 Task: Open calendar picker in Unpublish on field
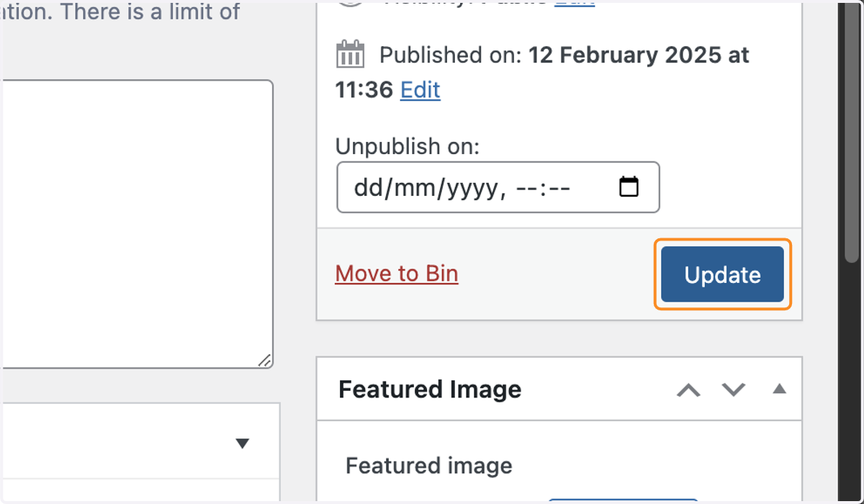click(x=629, y=187)
